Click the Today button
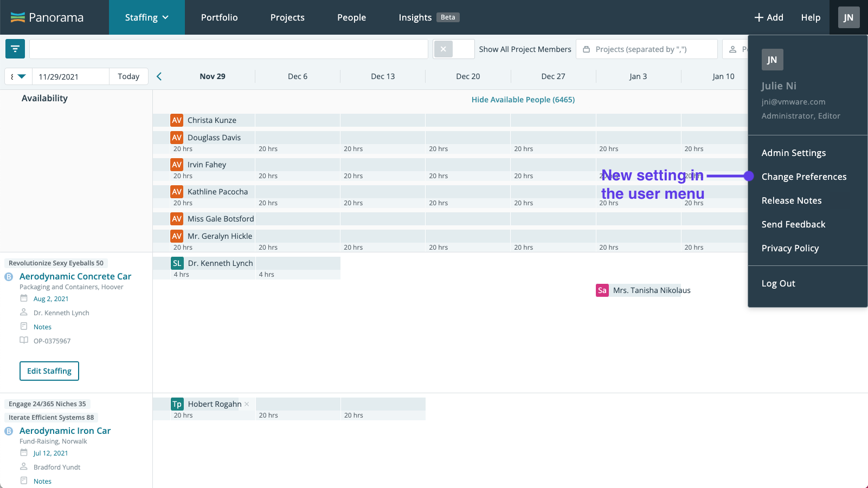The width and height of the screenshot is (868, 488). pos(128,76)
